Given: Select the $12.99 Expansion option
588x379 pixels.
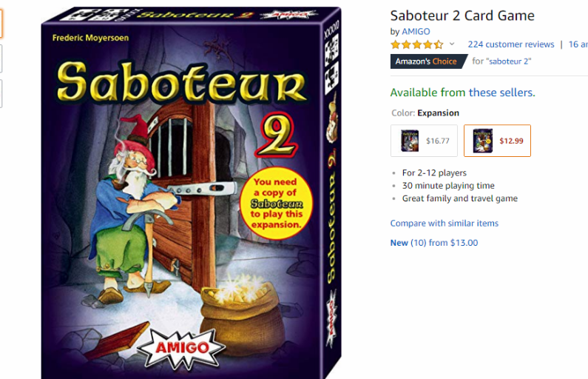Looking at the screenshot, I should (x=497, y=141).
